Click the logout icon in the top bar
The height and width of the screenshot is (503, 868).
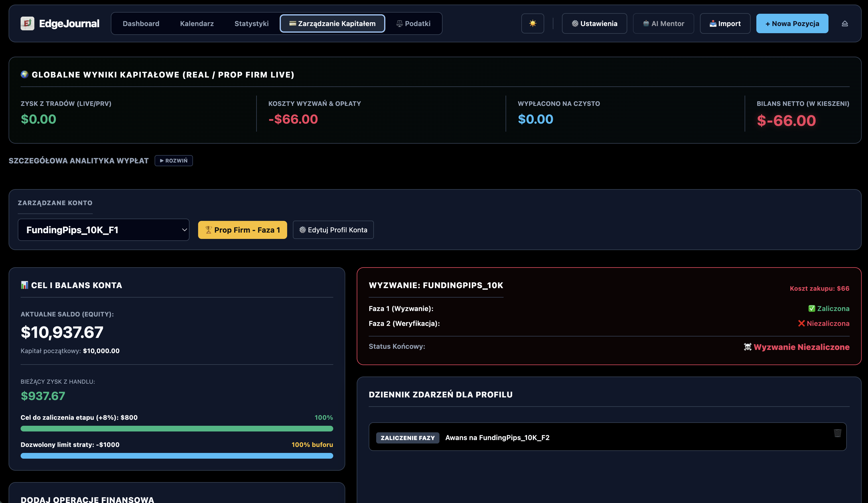(845, 23)
